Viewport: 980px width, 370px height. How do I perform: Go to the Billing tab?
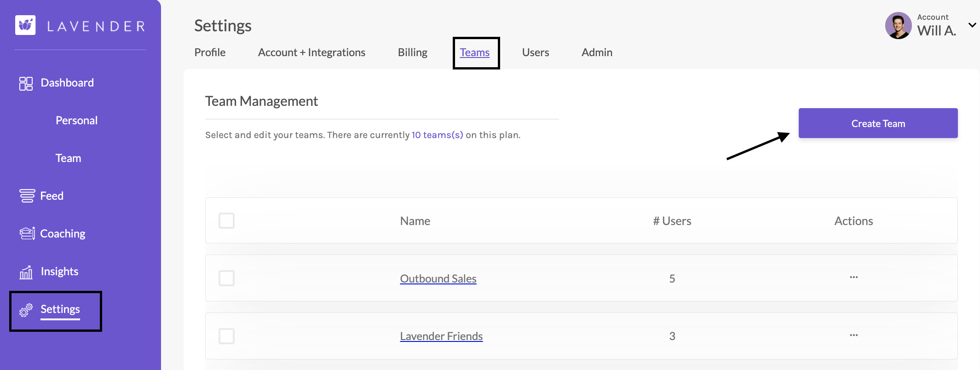(413, 52)
